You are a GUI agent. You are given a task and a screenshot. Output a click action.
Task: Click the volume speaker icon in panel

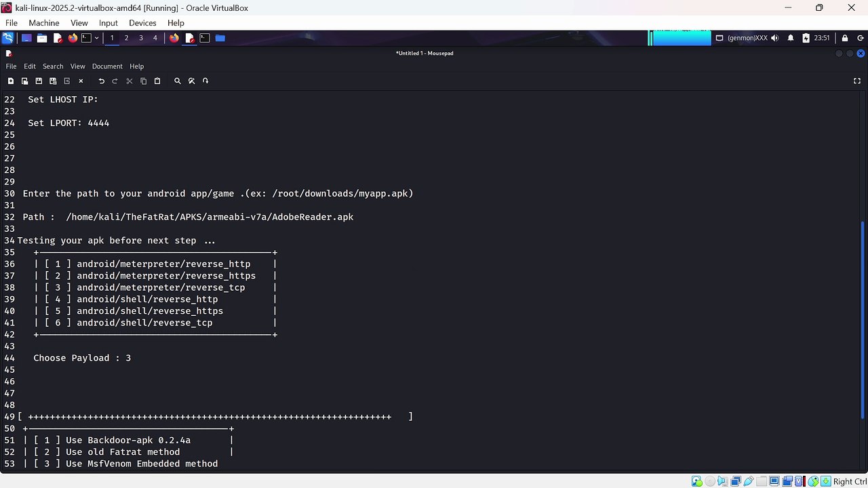[775, 38]
